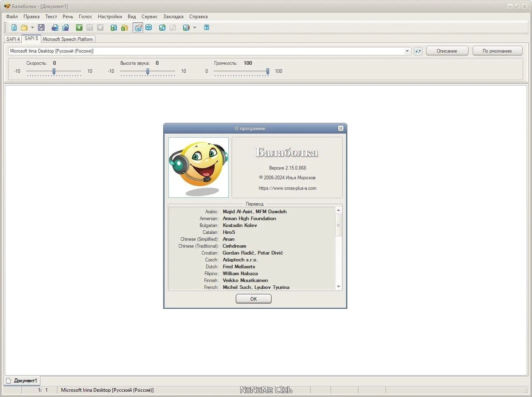The image size is (532, 397).
Task: Click the Save audio file toolbar icon
Action: pos(55,28)
